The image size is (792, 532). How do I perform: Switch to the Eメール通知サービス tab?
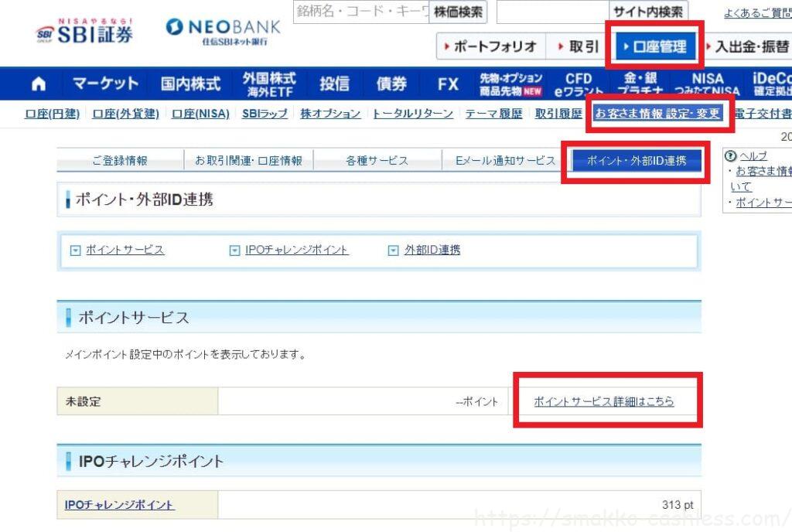[506, 161]
